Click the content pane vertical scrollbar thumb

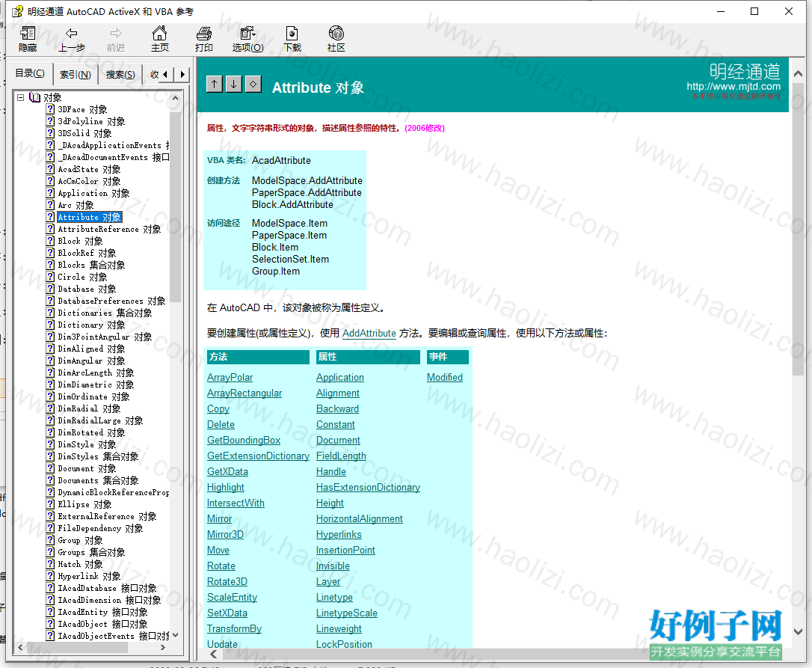coord(798,228)
